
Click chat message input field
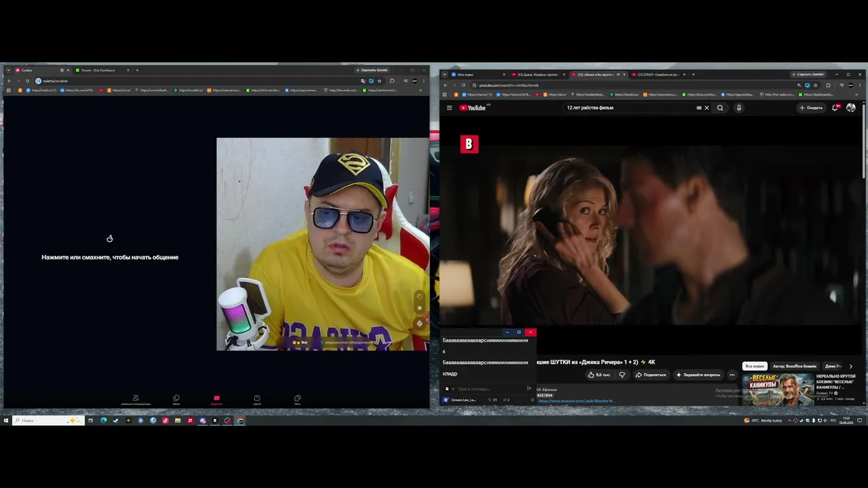[490, 389]
